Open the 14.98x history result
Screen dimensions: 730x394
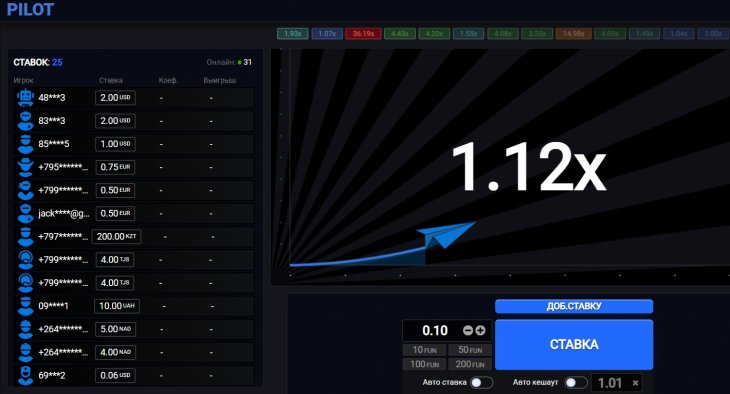pyautogui.click(x=574, y=34)
